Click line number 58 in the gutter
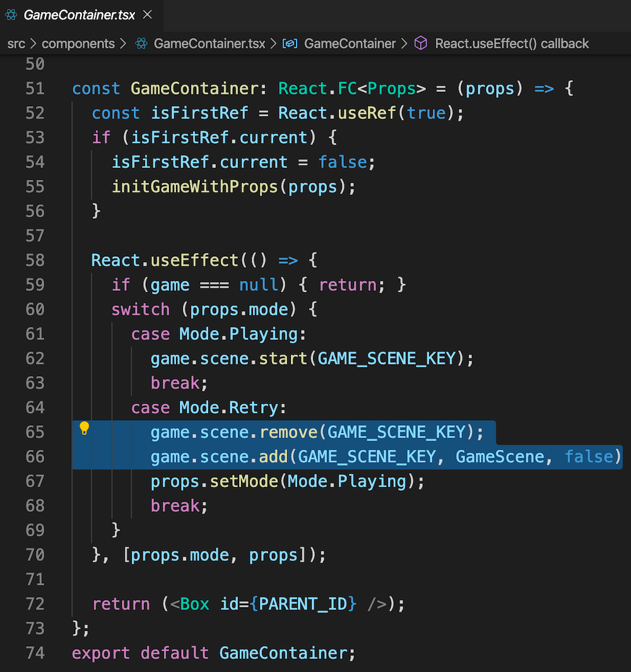 tap(35, 260)
